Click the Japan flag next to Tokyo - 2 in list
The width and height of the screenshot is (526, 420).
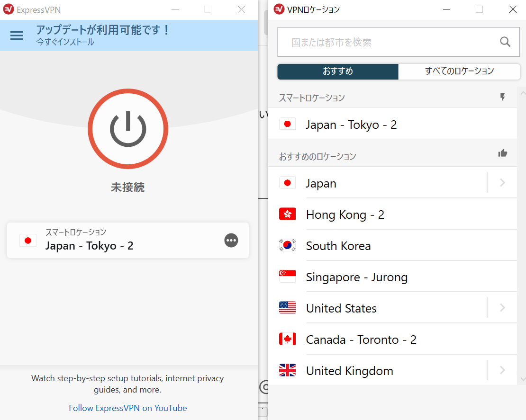(x=288, y=124)
